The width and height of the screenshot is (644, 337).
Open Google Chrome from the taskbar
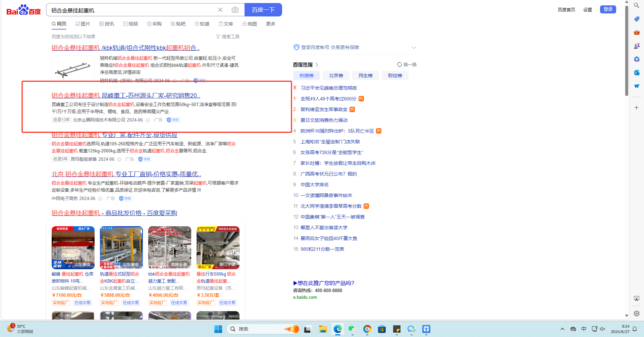[x=367, y=329]
